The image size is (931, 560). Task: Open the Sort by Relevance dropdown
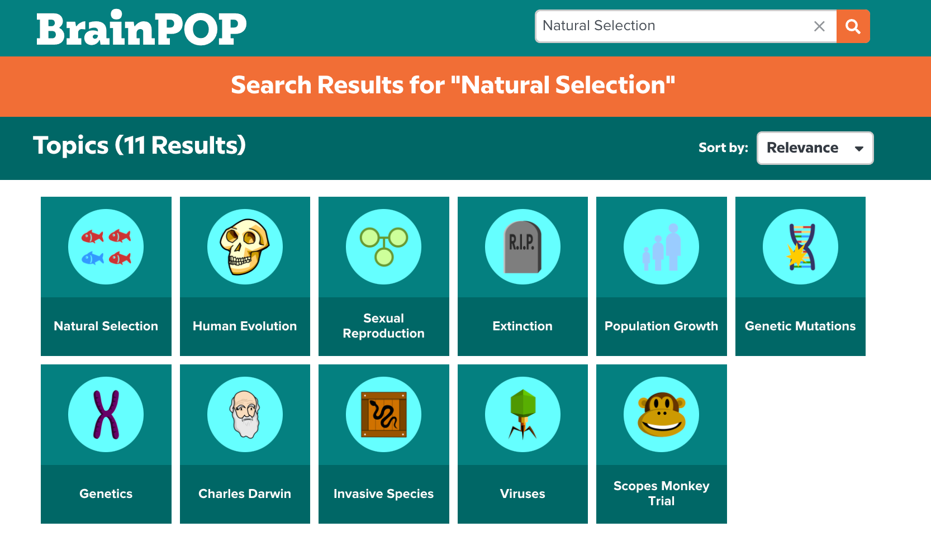pos(815,148)
